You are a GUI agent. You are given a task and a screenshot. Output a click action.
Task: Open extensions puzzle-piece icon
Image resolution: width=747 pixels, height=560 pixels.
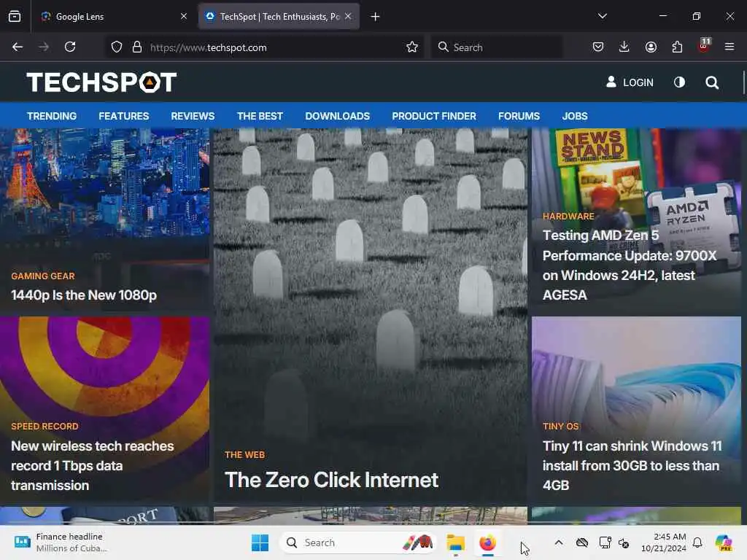tap(677, 47)
